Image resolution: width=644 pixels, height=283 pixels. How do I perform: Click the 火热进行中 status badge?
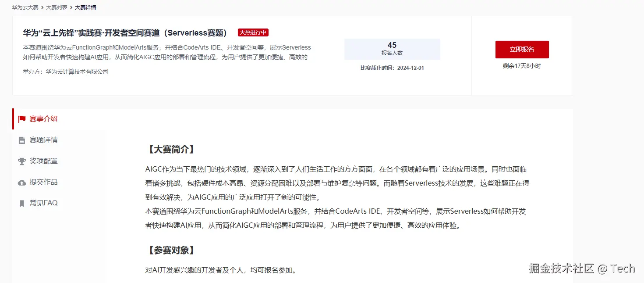[253, 32]
